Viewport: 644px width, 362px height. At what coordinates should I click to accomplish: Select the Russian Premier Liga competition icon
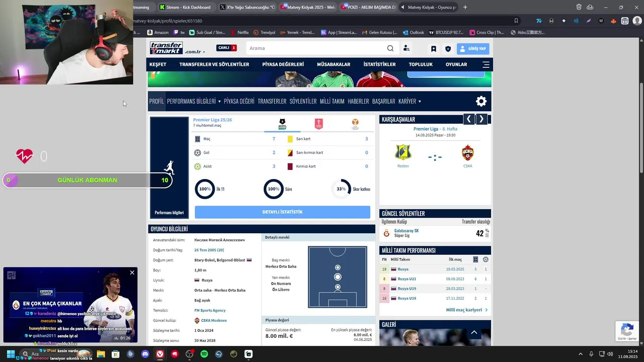click(282, 124)
